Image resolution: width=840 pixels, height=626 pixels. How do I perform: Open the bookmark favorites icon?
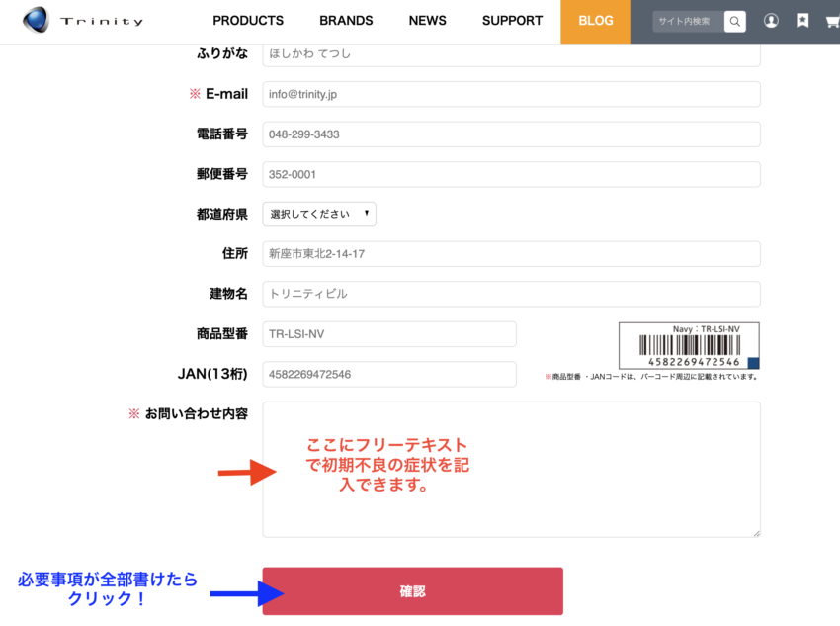(x=802, y=21)
